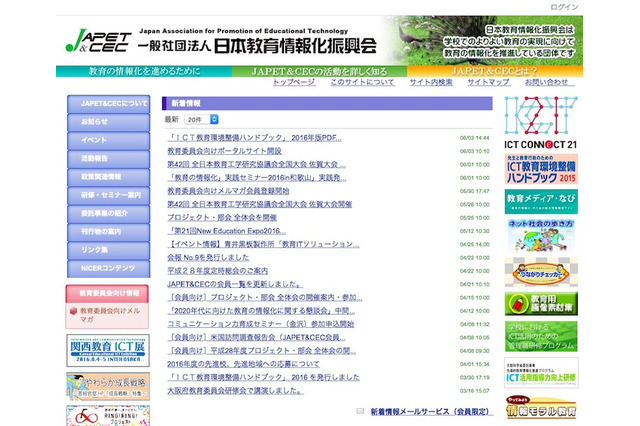Click the JAPET&CEC logo in header
Image resolution: width=640 pixels, height=426 pixels.
(98, 41)
